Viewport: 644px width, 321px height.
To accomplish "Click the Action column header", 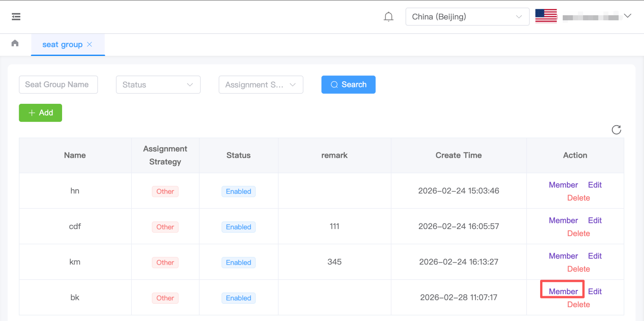I will [x=575, y=155].
